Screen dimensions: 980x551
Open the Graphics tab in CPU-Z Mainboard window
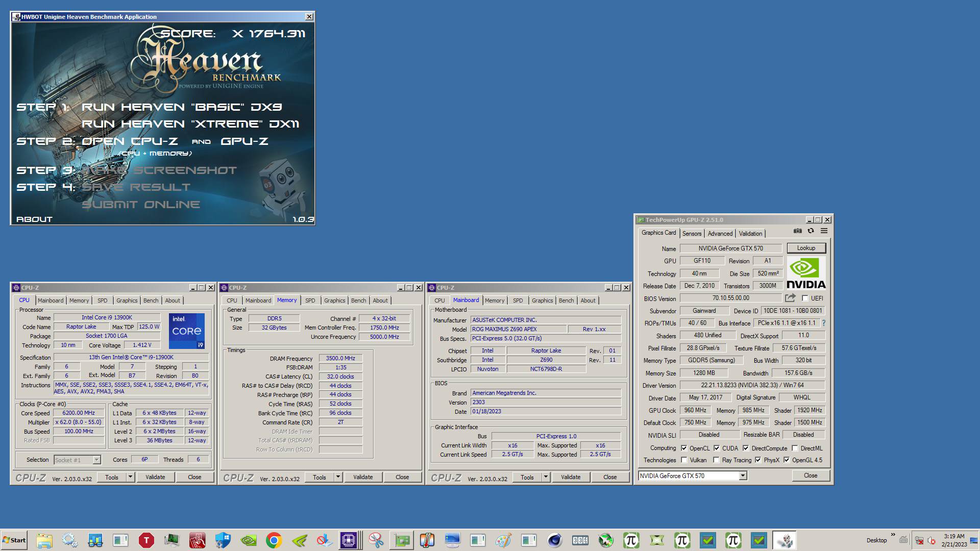[542, 301]
